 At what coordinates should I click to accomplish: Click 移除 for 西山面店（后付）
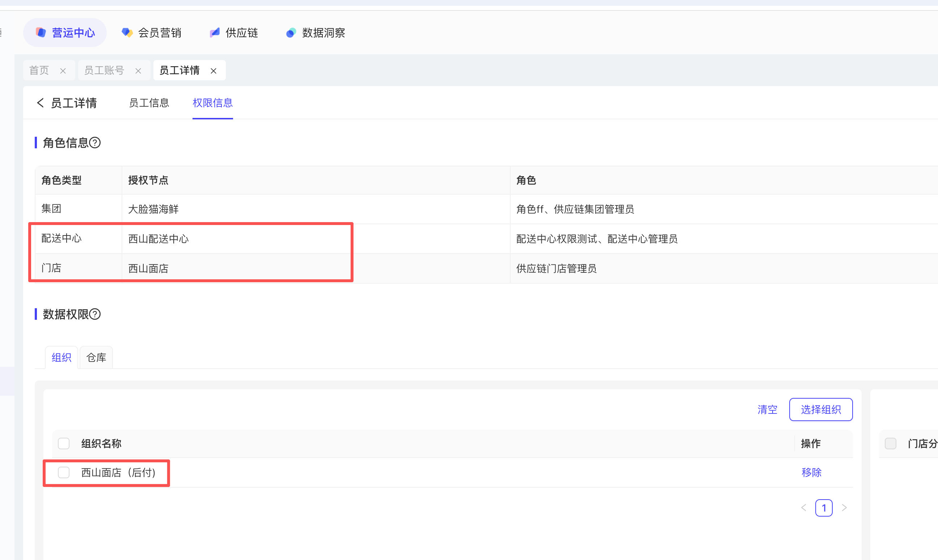point(811,472)
